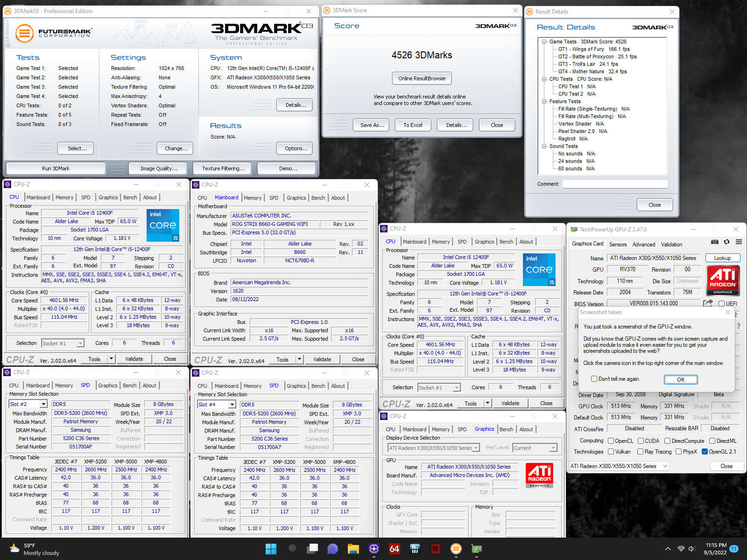Click the speaker volume tray icon
Image resolution: width=747 pixels, height=560 pixels.
pyautogui.click(x=692, y=549)
